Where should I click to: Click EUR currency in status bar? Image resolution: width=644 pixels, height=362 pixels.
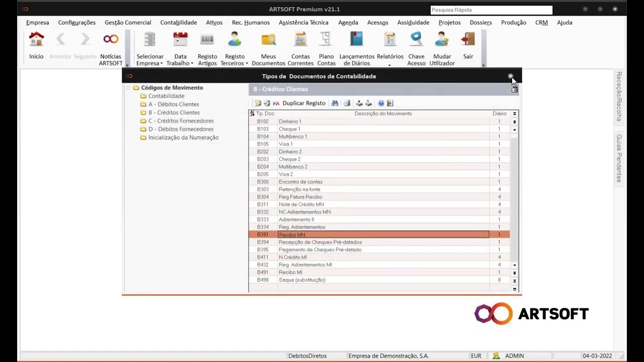tap(476, 356)
